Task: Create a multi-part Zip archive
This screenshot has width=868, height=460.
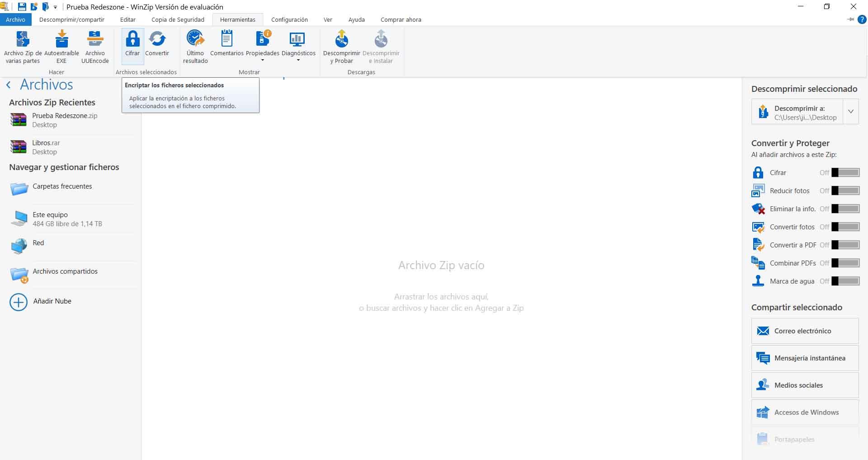Action: point(23,47)
